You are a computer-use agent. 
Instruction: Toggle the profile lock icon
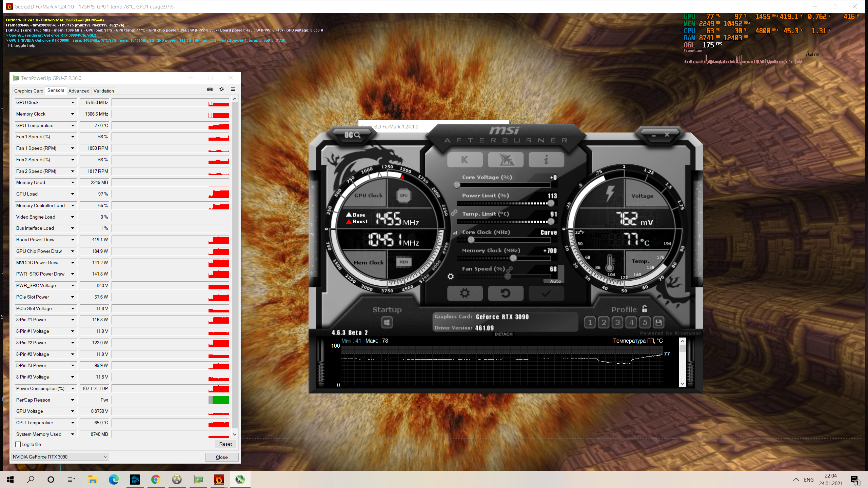click(x=645, y=309)
